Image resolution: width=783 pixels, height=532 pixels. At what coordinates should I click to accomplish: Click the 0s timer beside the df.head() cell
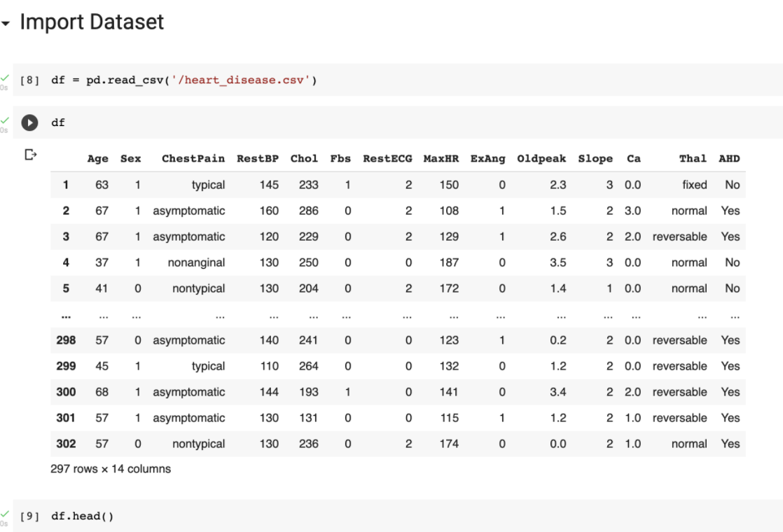6,523
